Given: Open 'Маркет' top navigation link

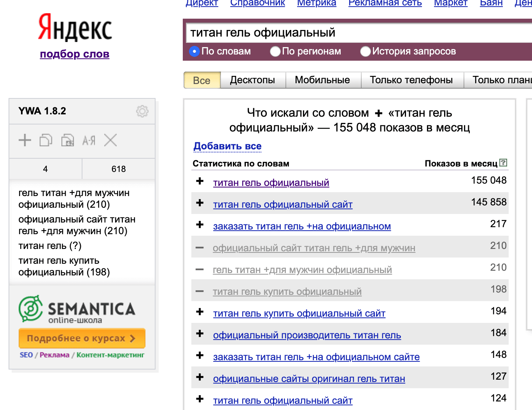Looking at the screenshot, I should click(x=451, y=3).
